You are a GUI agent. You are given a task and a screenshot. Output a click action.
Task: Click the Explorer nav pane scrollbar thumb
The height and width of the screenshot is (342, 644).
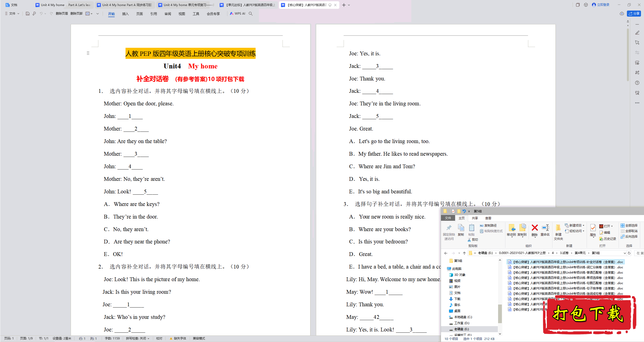500,313
